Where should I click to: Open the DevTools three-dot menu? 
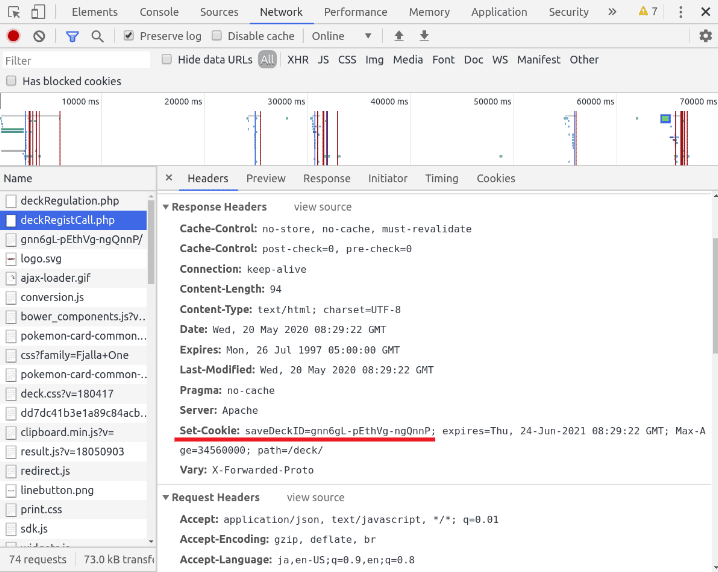tap(681, 12)
